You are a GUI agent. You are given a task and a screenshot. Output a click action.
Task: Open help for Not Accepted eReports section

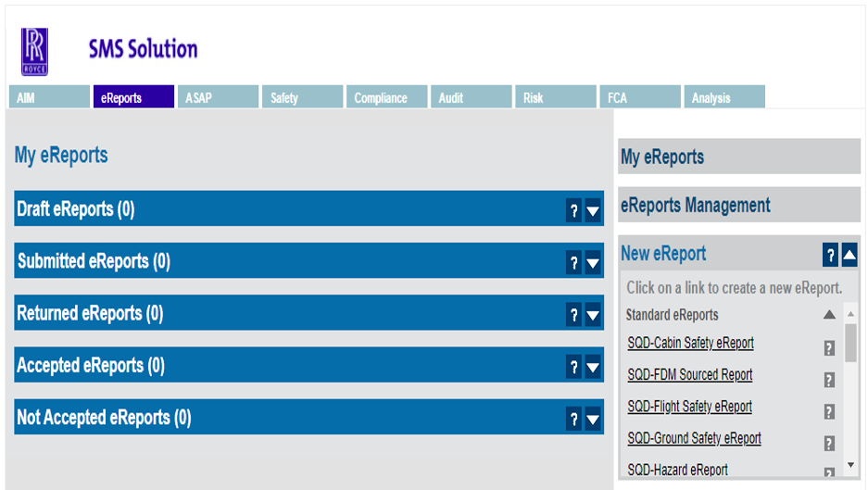[x=574, y=419]
